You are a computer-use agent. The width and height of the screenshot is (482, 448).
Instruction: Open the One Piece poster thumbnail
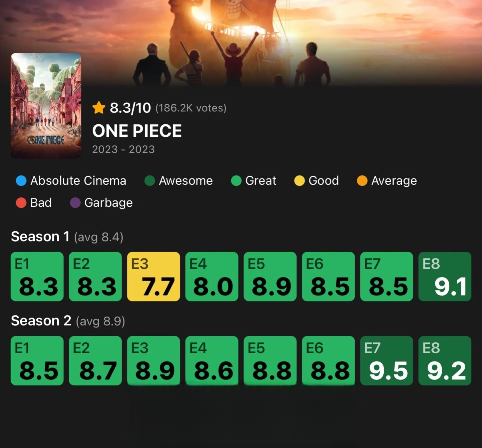[x=46, y=106]
